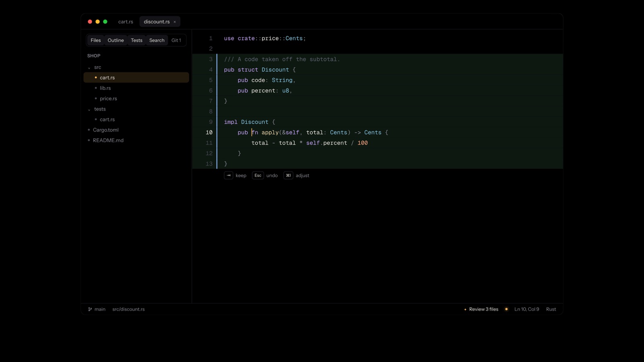Click the number 100 on line 11
This screenshot has height=362, width=644.
(363, 143)
